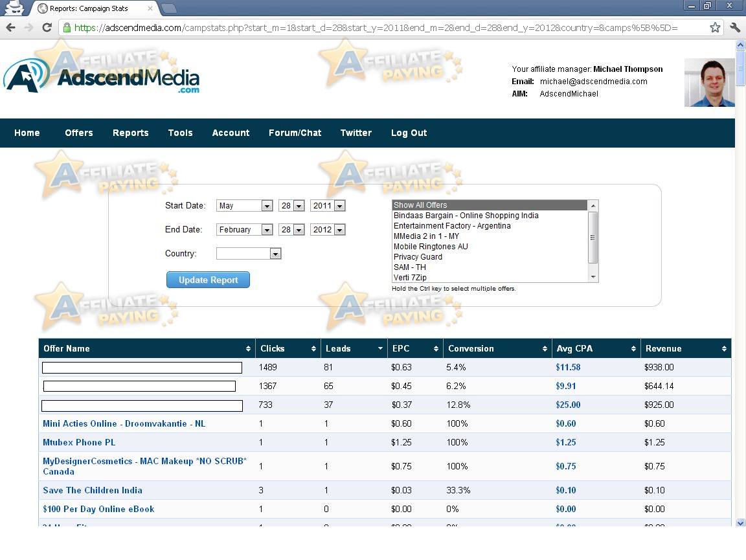Viewport: 746px width, 560px height.
Task: Select SAM - TH offer in list
Action: click(x=490, y=267)
